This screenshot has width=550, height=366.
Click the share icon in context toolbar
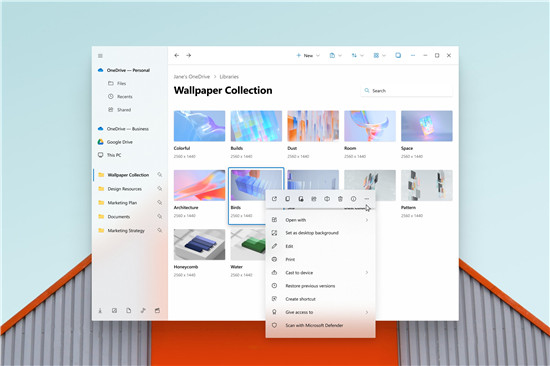(274, 199)
